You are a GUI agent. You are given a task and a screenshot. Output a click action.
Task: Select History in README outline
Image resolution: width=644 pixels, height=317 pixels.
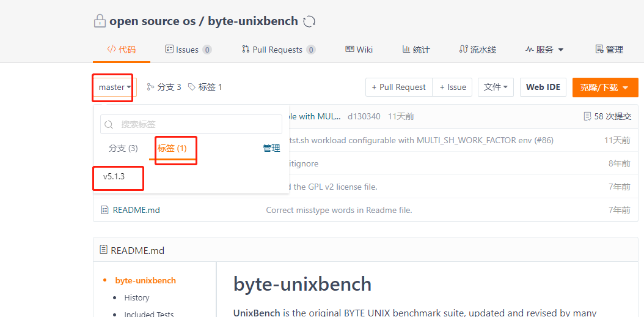click(137, 297)
